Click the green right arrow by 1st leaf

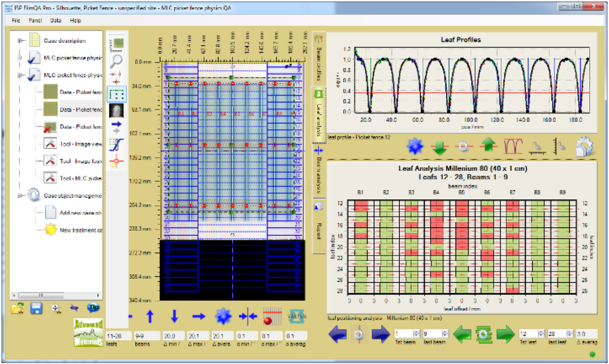(505, 335)
